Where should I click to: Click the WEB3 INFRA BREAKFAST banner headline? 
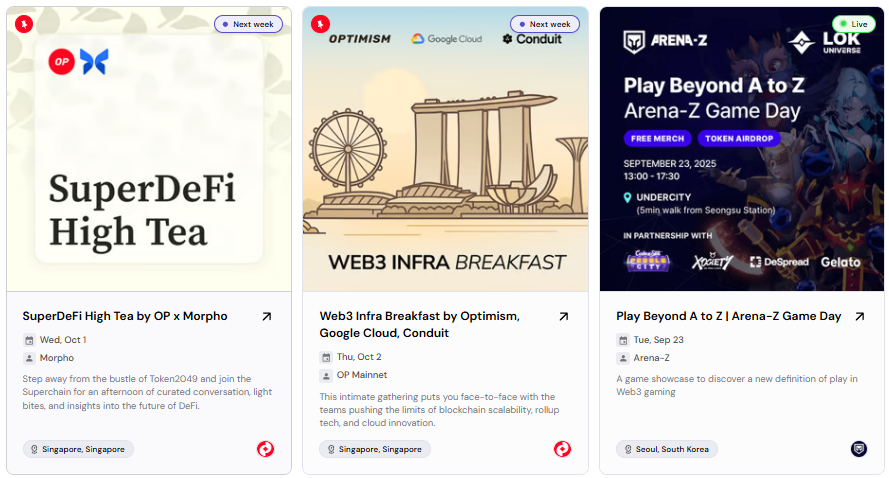point(447,263)
